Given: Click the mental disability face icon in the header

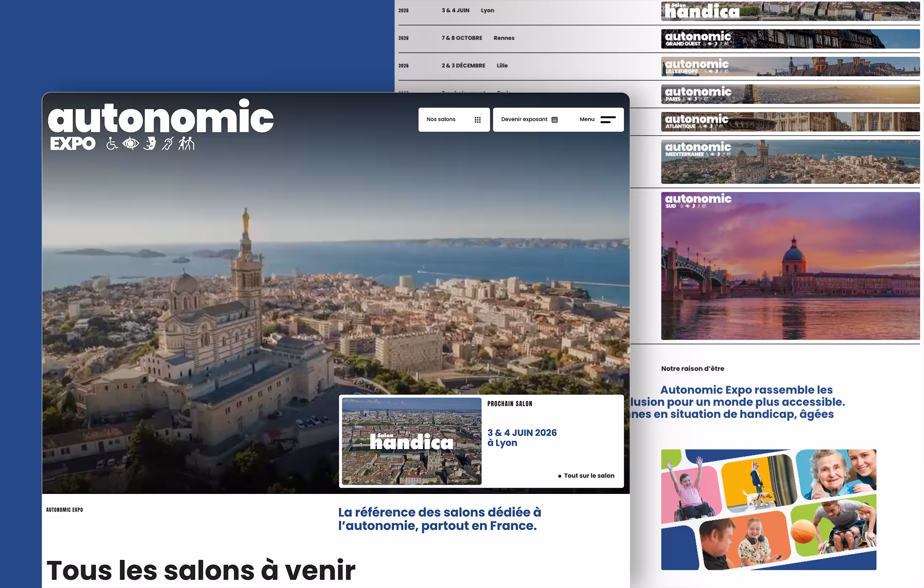Looking at the screenshot, I should (149, 143).
